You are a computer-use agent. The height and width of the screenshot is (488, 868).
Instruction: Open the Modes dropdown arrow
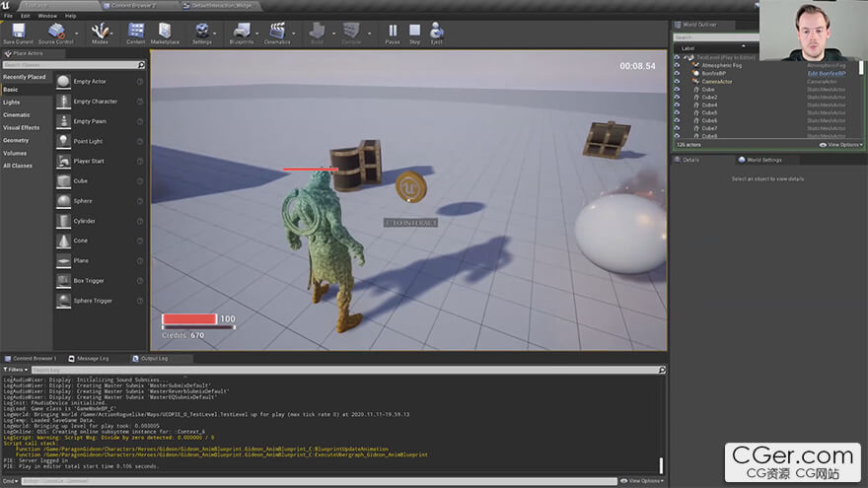(111, 34)
